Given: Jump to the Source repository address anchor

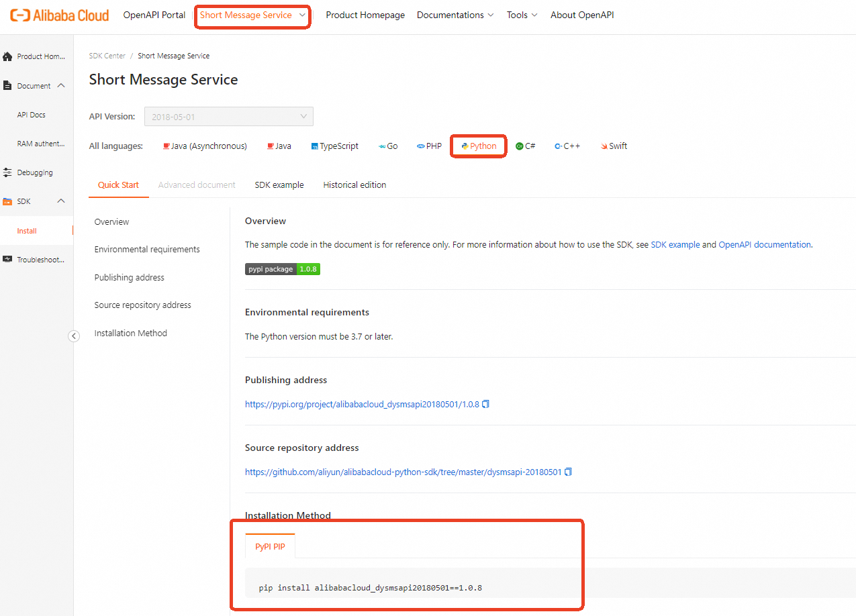Looking at the screenshot, I should [142, 305].
